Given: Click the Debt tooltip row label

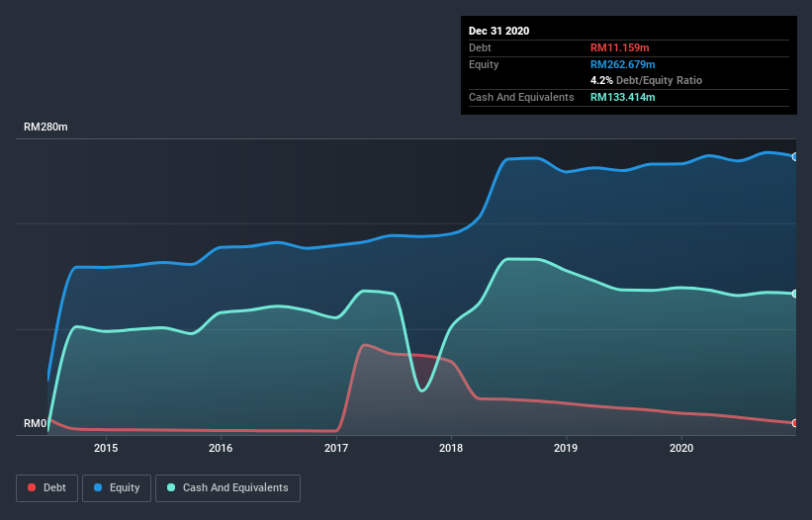Looking at the screenshot, I should (x=480, y=48).
